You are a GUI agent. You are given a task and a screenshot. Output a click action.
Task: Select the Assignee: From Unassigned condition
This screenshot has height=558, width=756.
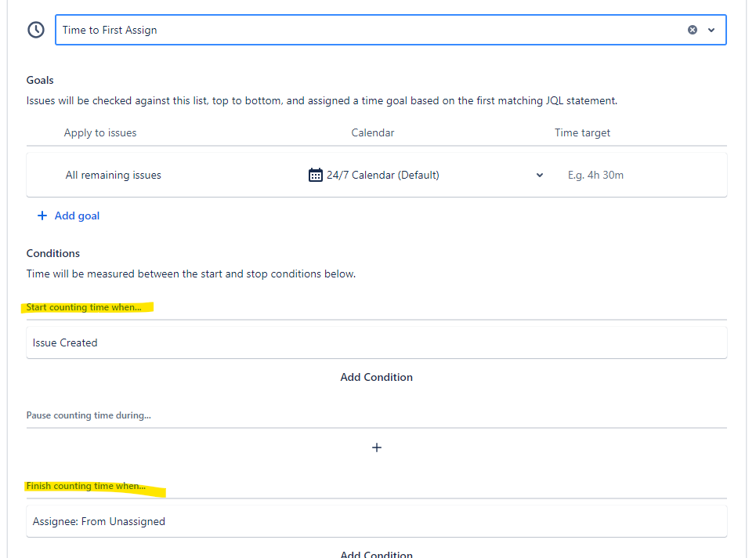click(99, 520)
